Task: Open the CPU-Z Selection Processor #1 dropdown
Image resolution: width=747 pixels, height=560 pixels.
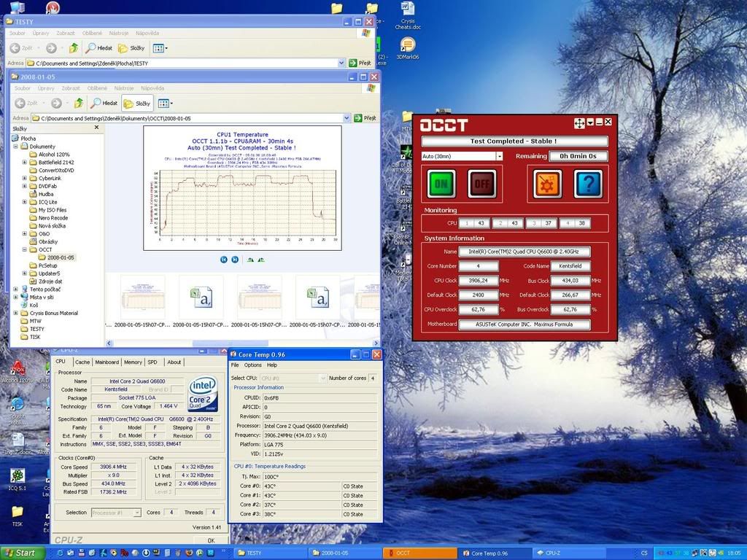Action: (x=137, y=513)
